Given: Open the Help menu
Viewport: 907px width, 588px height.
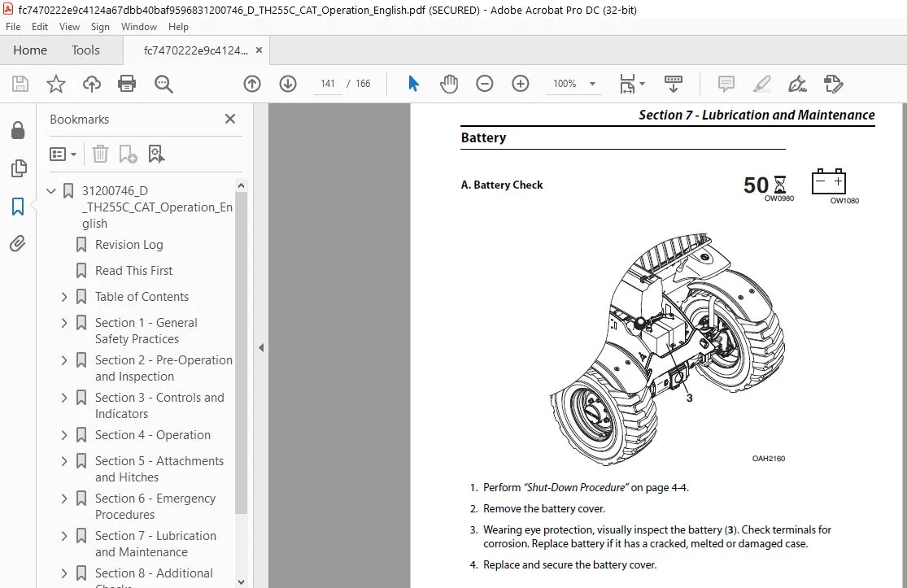Looking at the screenshot, I should [178, 27].
